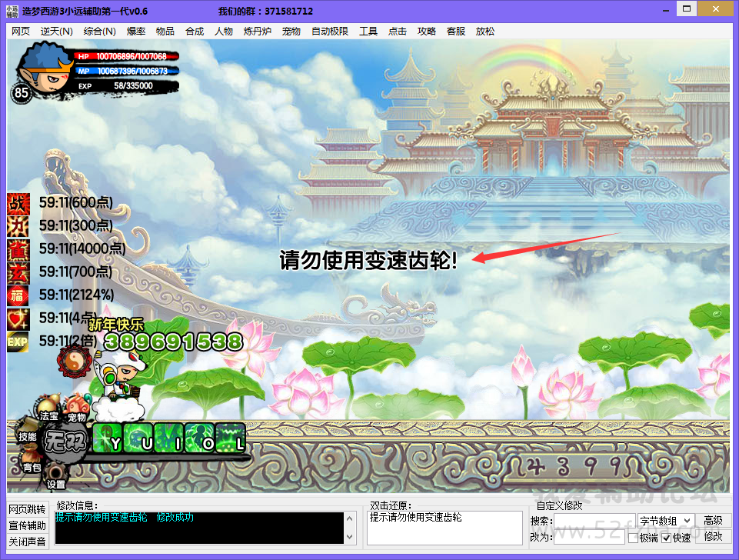The width and height of the screenshot is (739, 560).
Task: Click the 修改成功 log text
Action: 175,517
